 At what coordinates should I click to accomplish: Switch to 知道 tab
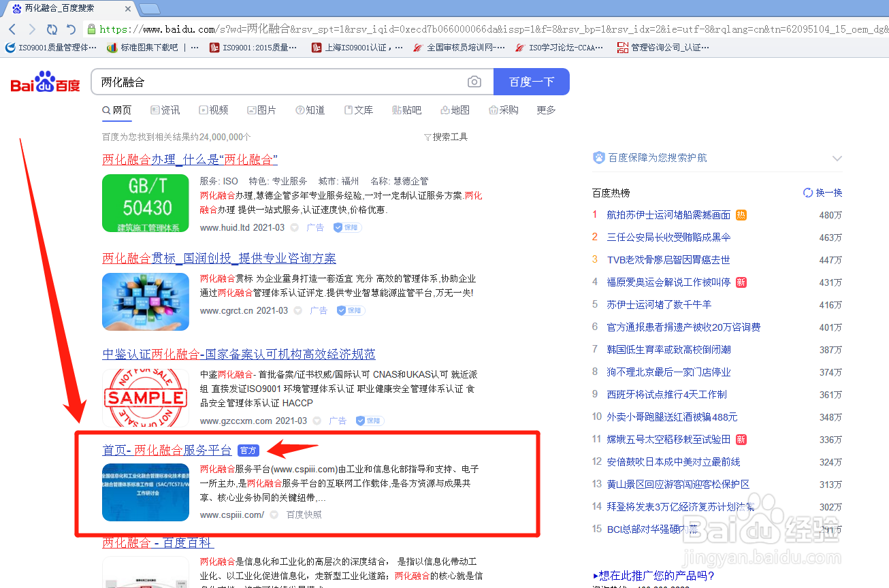coord(310,110)
